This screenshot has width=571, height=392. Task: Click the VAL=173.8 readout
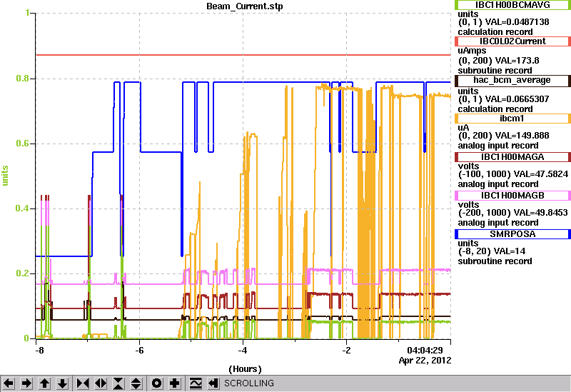[x=517, y=61]
